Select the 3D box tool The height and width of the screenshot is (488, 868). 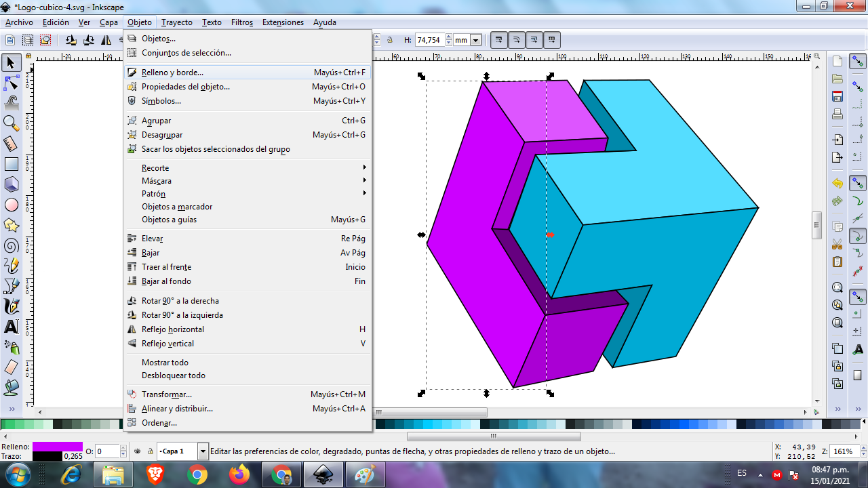[x=11, y=184]
